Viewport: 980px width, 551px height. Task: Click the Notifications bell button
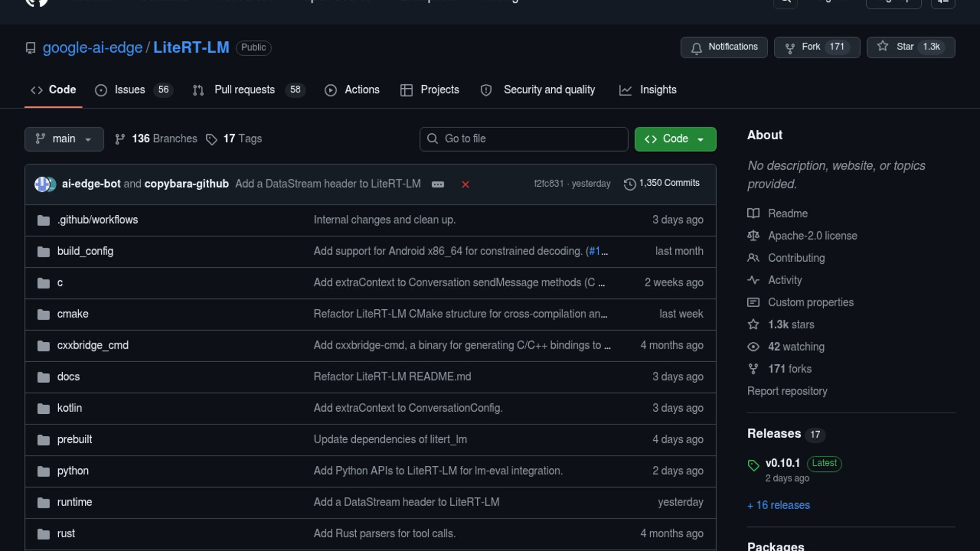(724, 47)
